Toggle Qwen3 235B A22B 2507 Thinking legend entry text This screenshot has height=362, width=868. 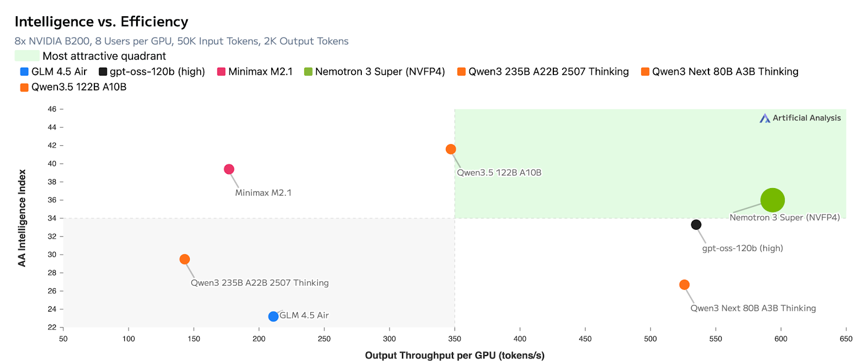tap(548, 72)
